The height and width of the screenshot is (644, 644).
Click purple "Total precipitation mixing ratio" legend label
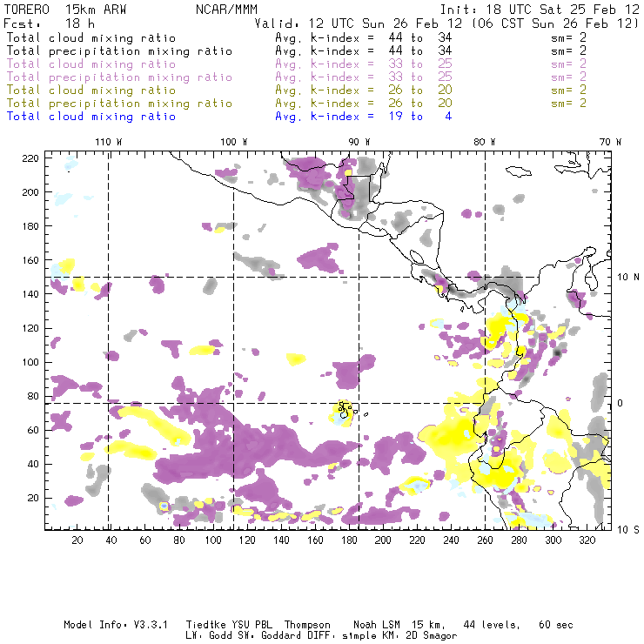click(119, 77)
